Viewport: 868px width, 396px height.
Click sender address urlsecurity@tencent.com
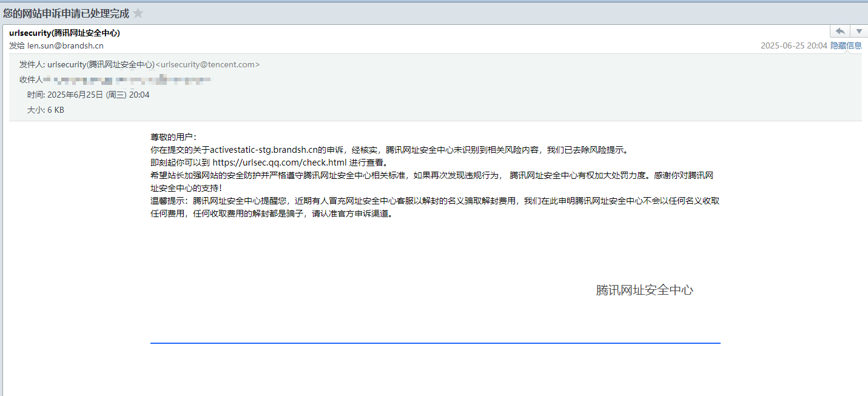[x=208, y=64]
